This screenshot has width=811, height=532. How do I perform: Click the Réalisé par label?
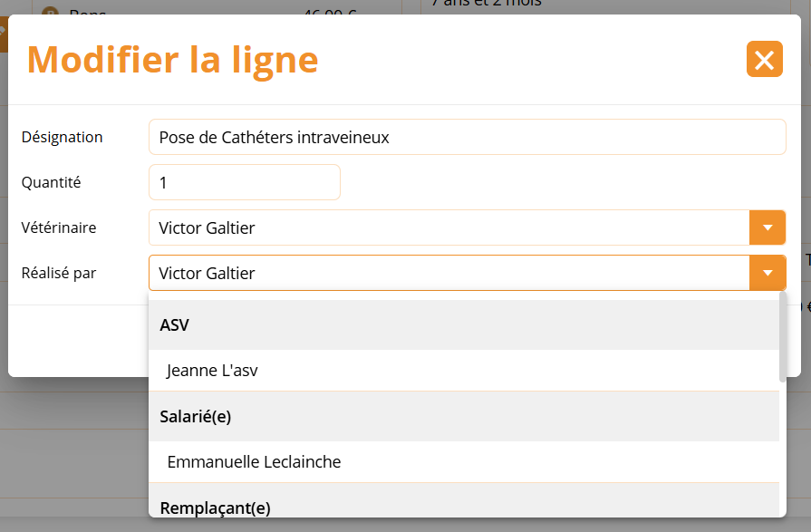click(59, 273)
